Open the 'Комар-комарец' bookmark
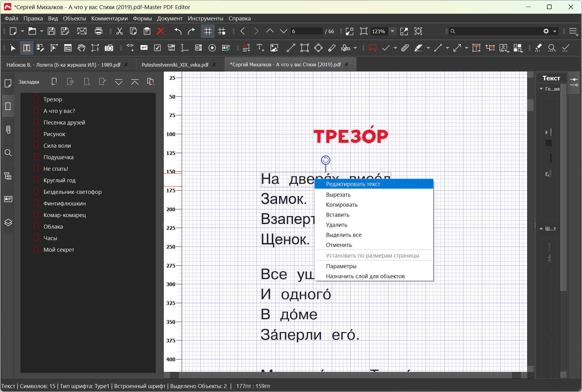 pos(65,215)
